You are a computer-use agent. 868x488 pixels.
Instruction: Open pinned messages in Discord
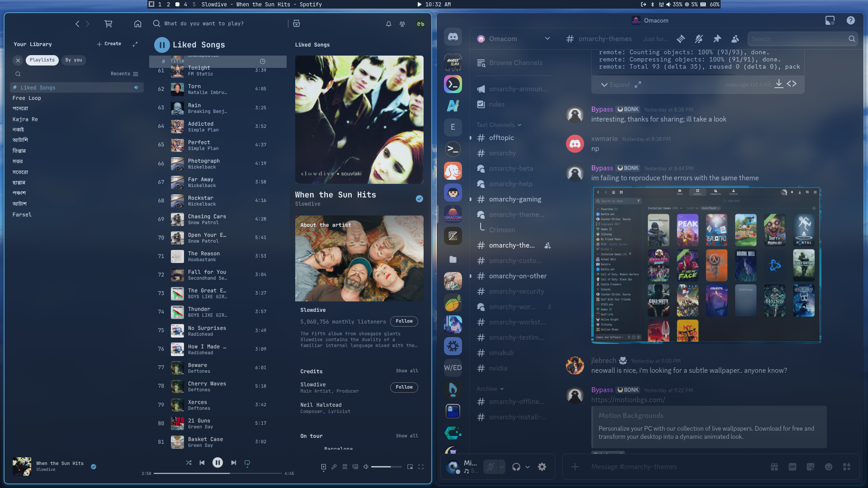(717, 39)
